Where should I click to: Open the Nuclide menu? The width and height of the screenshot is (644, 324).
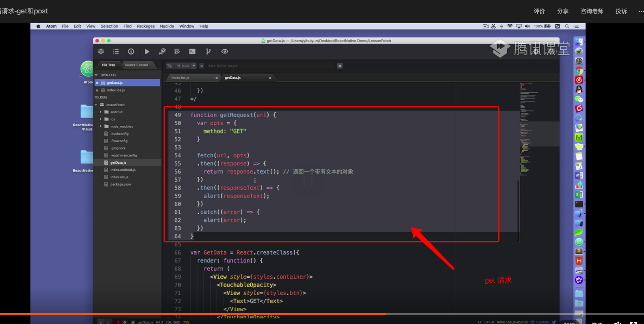point(167,26)
